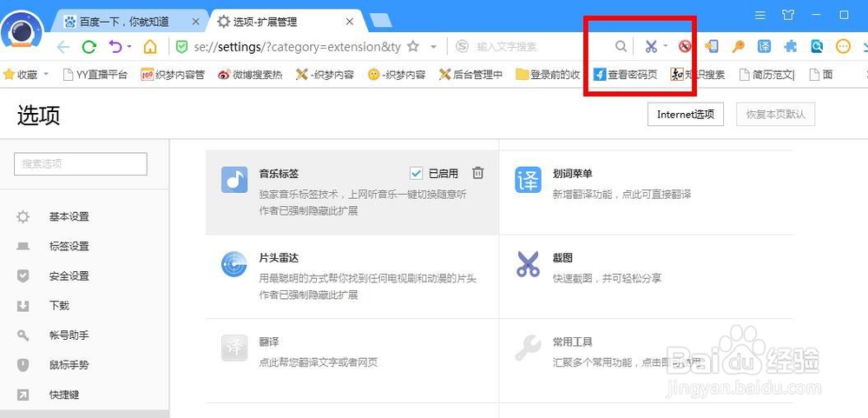
Task: Click the grey 翻译 extension icon
Action: (x=234, y=348)
